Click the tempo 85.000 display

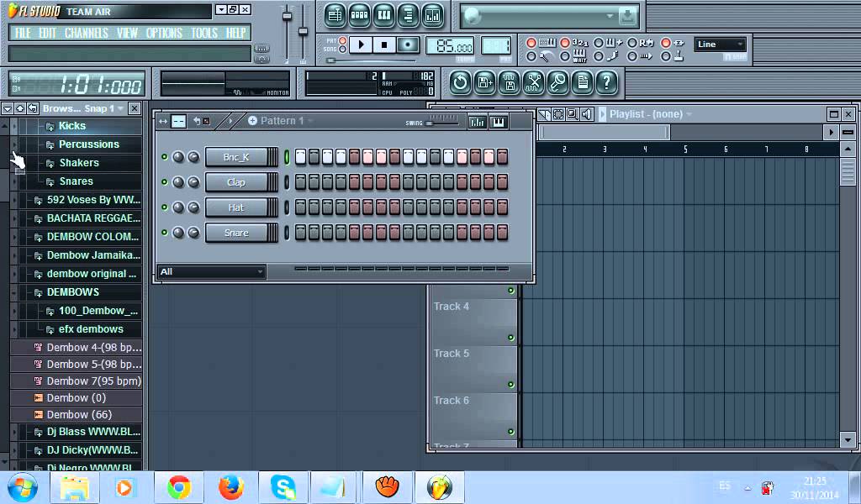pos(450,45)
